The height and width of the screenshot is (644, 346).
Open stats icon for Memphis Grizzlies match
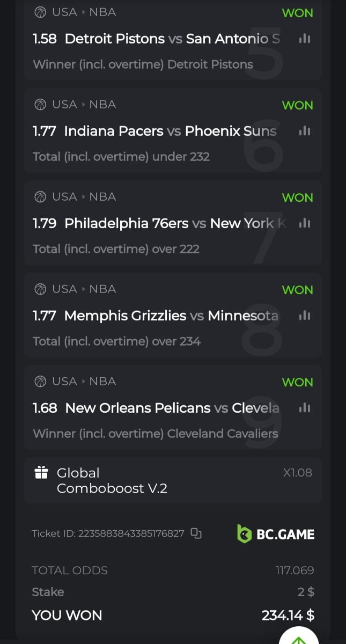(305, 316)
